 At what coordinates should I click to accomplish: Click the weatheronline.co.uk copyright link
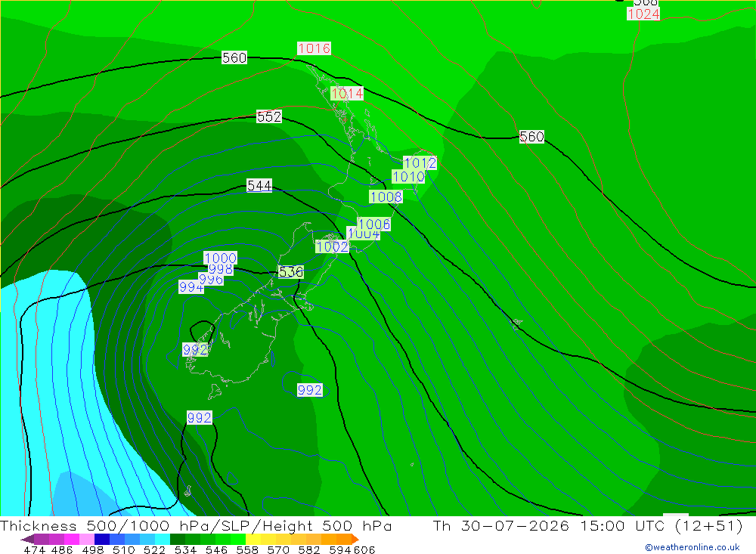click(692, 547)
